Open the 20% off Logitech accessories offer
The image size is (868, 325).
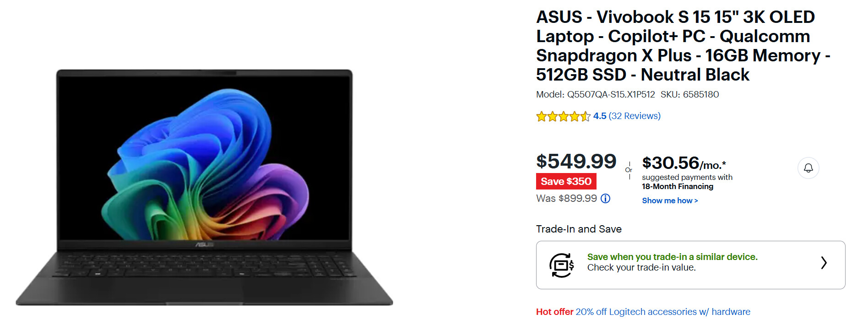coord(662,312)
